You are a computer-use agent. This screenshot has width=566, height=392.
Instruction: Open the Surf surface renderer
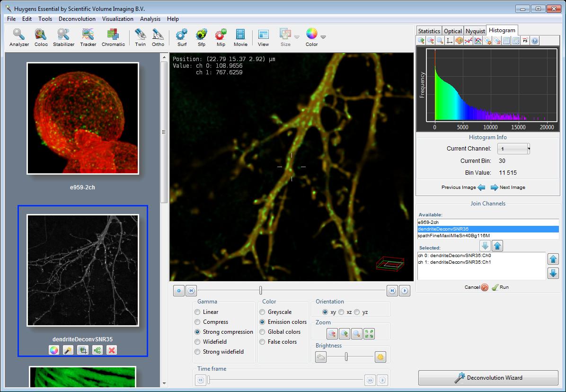(182, 37)
